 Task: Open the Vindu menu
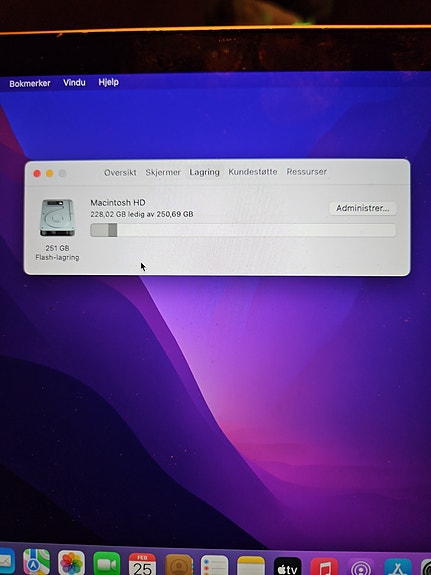point(74,83)
